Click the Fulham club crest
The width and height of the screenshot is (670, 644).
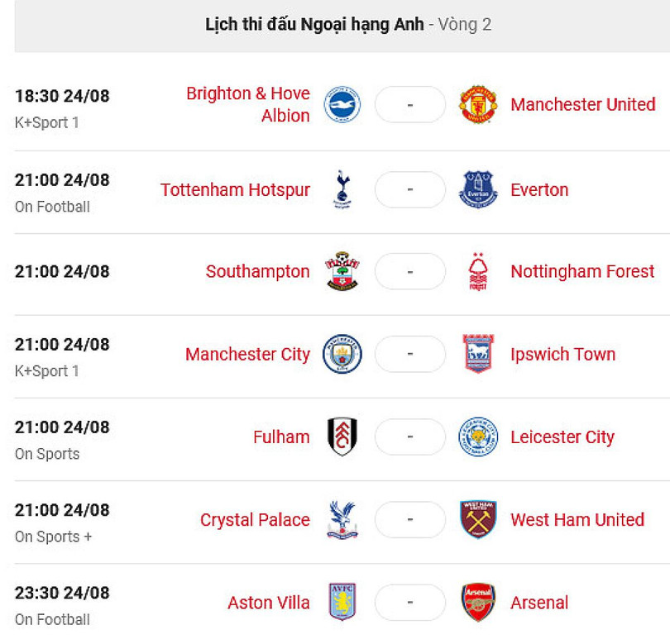342,437
